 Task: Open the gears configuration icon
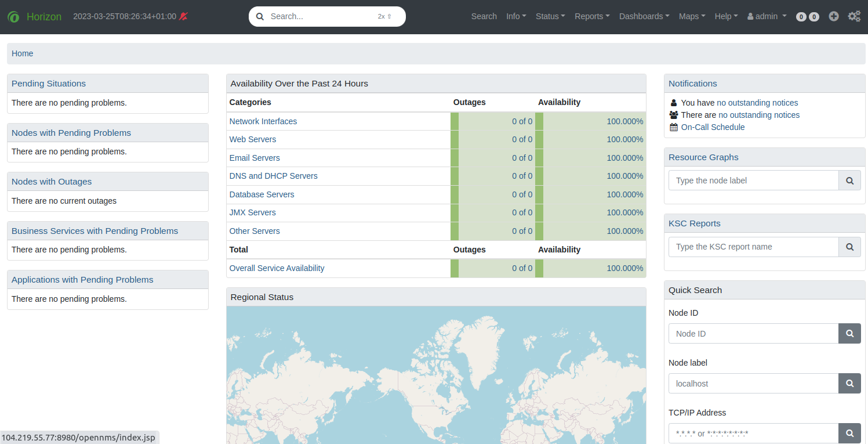[854, 16]
